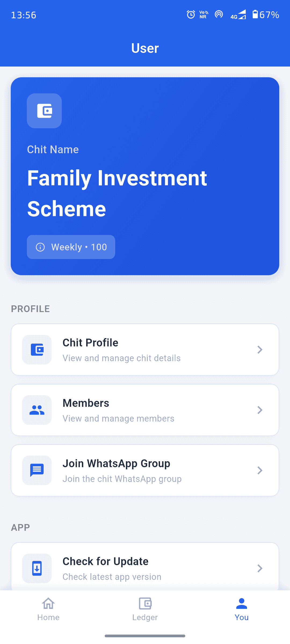Open the Ledger tab
290x644 pixels.
(145, 609)
